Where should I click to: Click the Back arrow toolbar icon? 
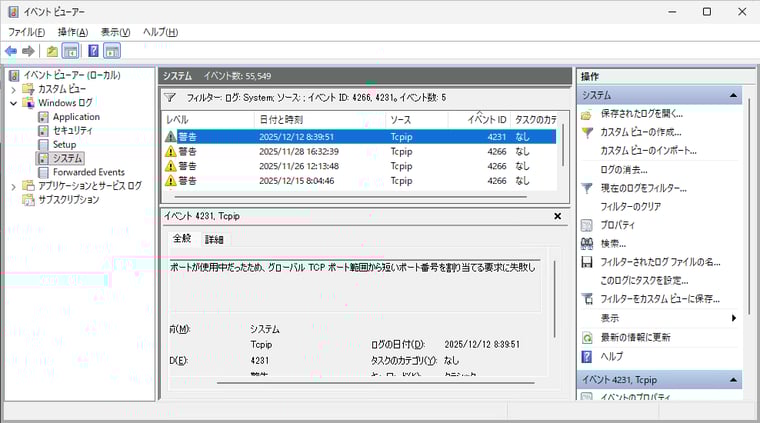pos(11,51)
